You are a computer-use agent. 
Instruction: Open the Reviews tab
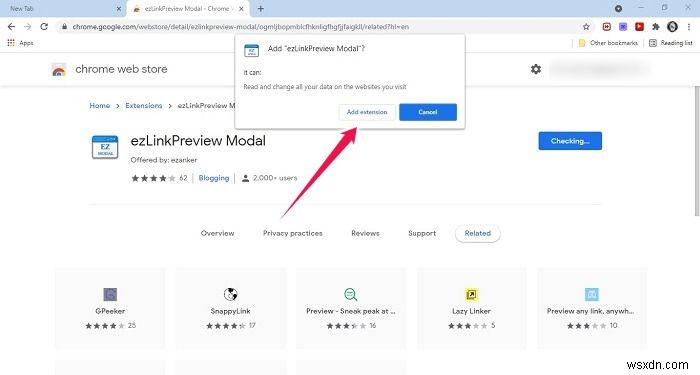click(365, 233)
